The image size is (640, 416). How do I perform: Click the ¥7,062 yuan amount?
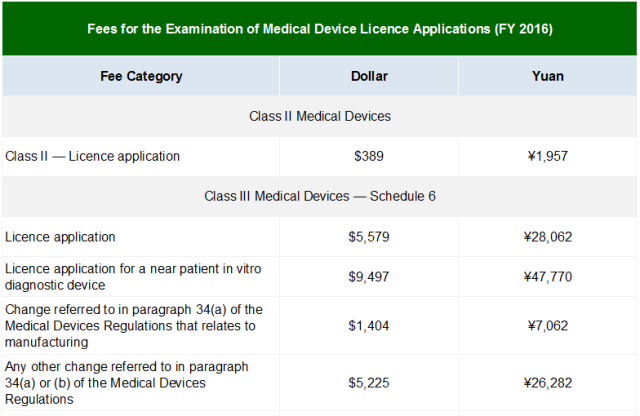(x=548, y=326)
